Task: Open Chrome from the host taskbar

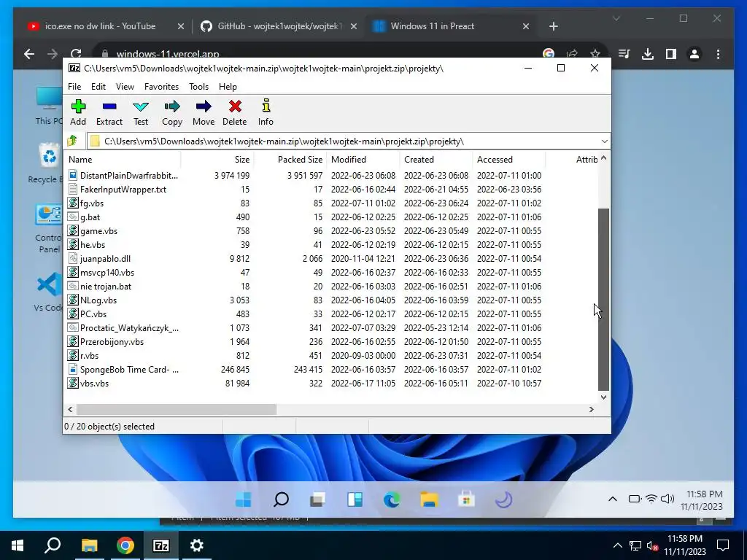Action: 125,545
